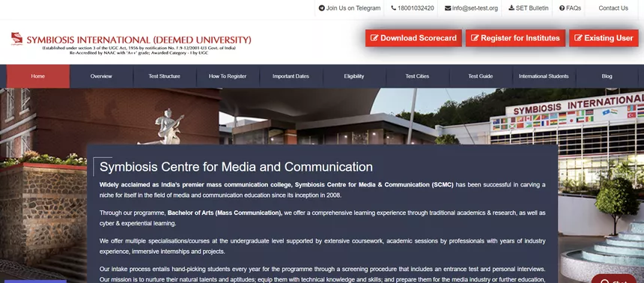Click the Telegram icon in top bar
644x283 pixels.
pos(321,8)
